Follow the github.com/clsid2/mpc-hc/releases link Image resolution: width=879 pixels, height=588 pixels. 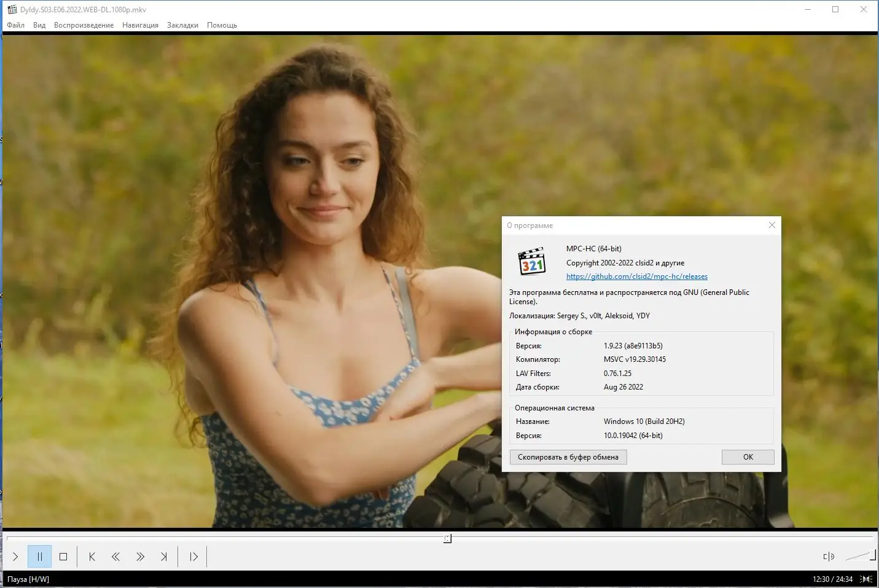(636, 276)
